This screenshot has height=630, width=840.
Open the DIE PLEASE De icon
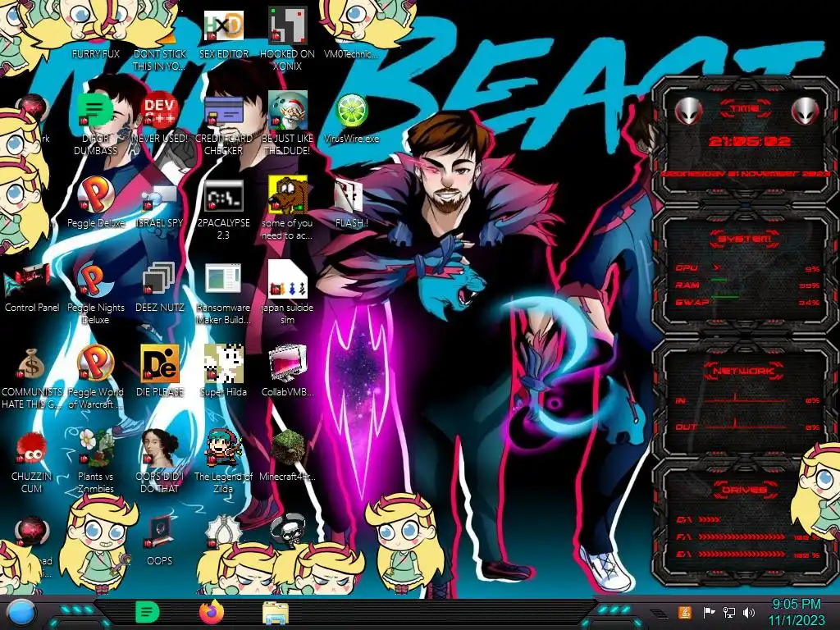(160, 364)
